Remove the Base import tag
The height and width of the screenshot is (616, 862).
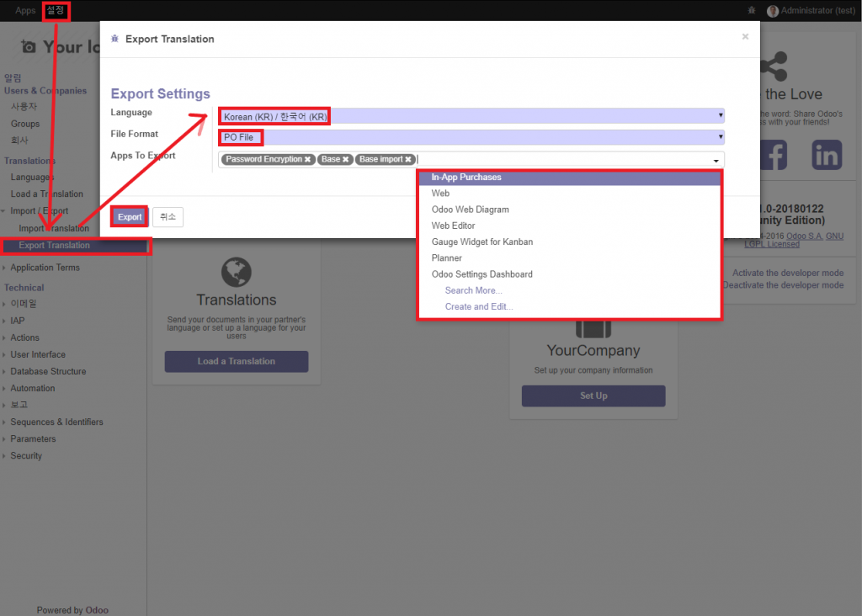coord(408,159)
